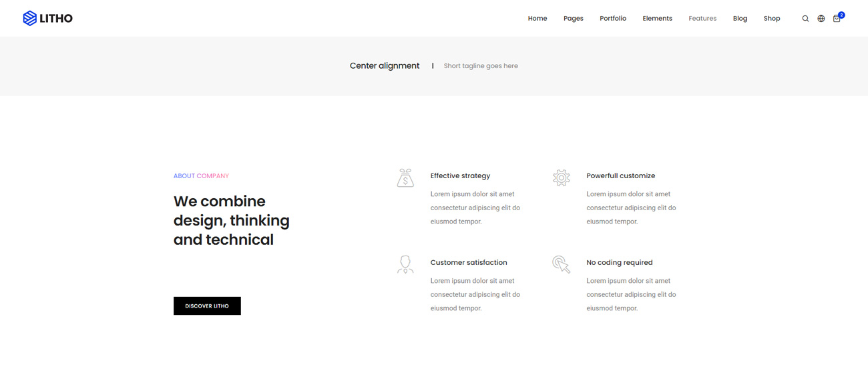This screenshot has height=387, width=868.
Task: Open the Portfolio menu
Action: (613, 19)
